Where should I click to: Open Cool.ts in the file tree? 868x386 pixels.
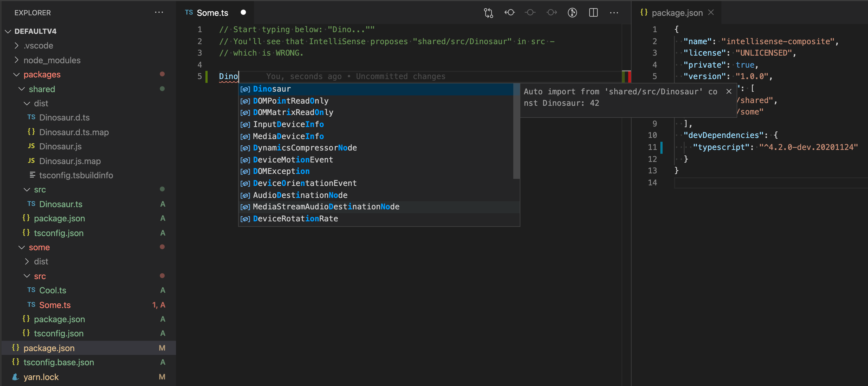pyautogui.click(x=53, y=290)
